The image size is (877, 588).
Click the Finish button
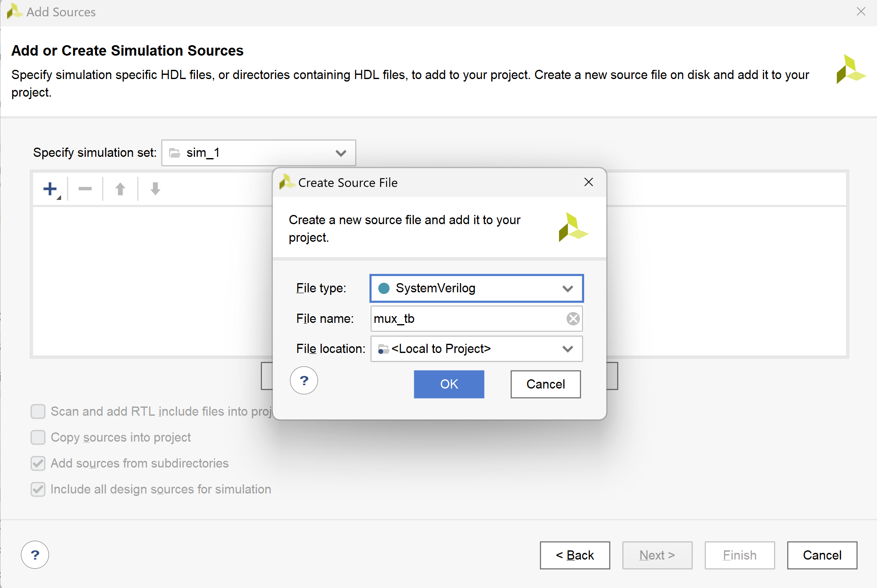(740, 555)
